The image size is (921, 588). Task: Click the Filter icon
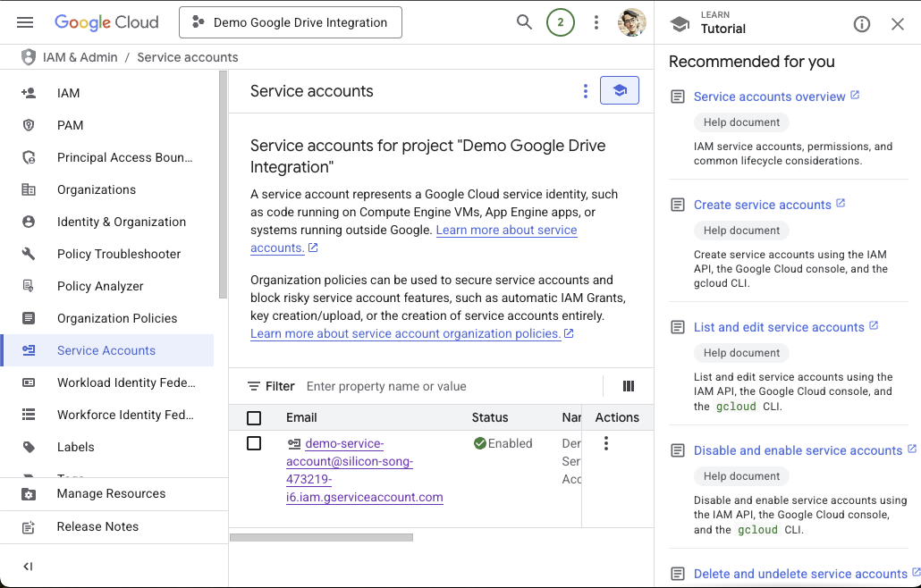(x=253, y=386)
